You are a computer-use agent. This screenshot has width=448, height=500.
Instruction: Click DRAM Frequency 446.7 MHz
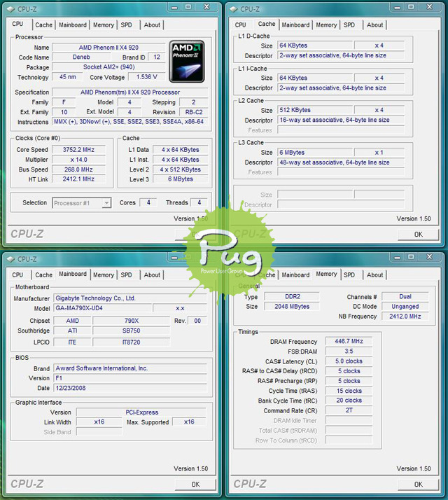click(x=349, y=341)
